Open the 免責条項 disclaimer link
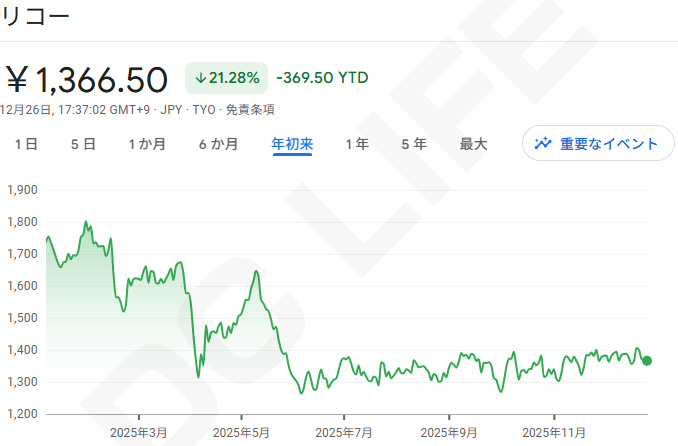This screenshot has height=446, width=678. 250,110
